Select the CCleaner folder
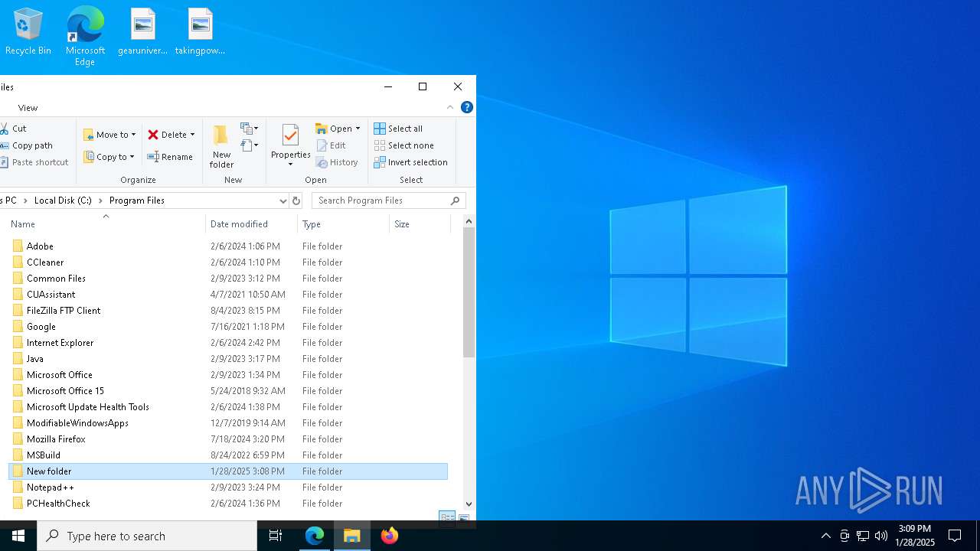 point(228,262)
